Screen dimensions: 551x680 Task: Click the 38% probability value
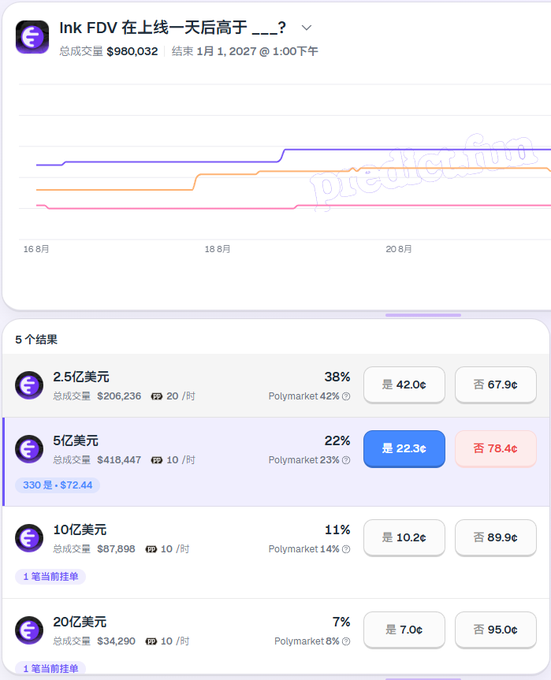point(337,377)
